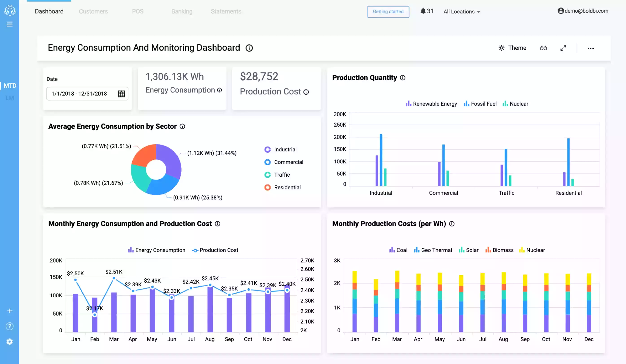Select MTD in the sidebar
Screen dimensions: 626x364
pos(10,86)
